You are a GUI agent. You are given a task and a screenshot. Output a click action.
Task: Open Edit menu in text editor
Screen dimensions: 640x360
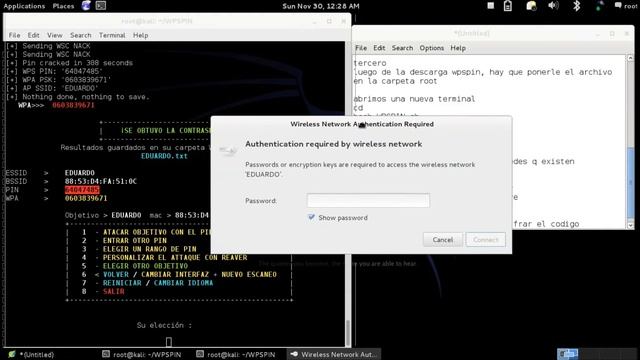coord(379,48)
